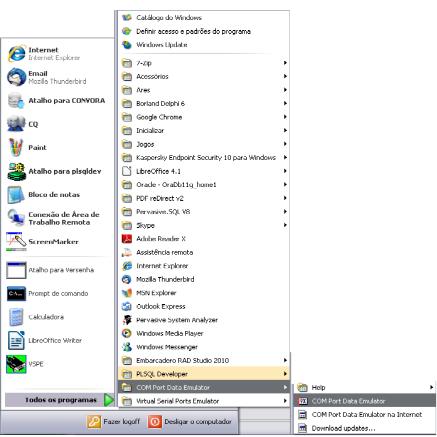
Task: Launch Mozilla Thunderbird Email icon
Action: [x=17, y=77]
